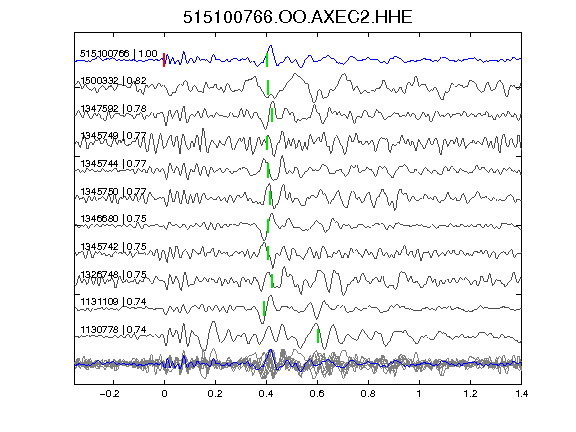
Task: Click the green marker on the 1345750 trace
Action: 270,198
